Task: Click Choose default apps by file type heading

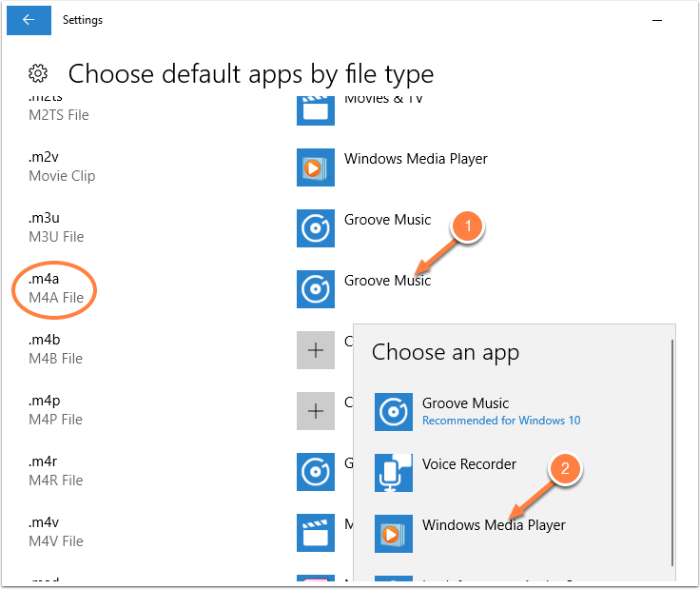Action: 251,73
